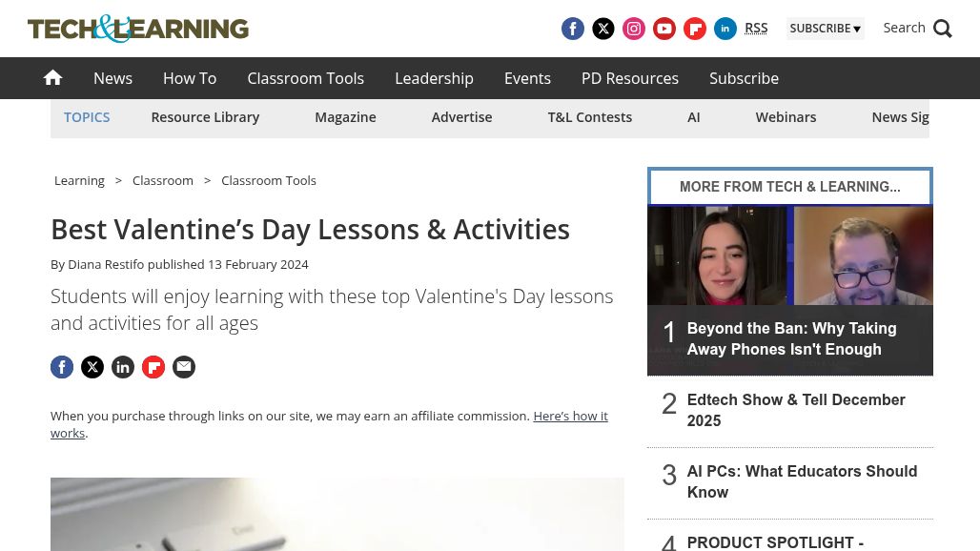Click the header LinkedIn icon
Viewport: 980px width, 551px height.
point(725,29)
